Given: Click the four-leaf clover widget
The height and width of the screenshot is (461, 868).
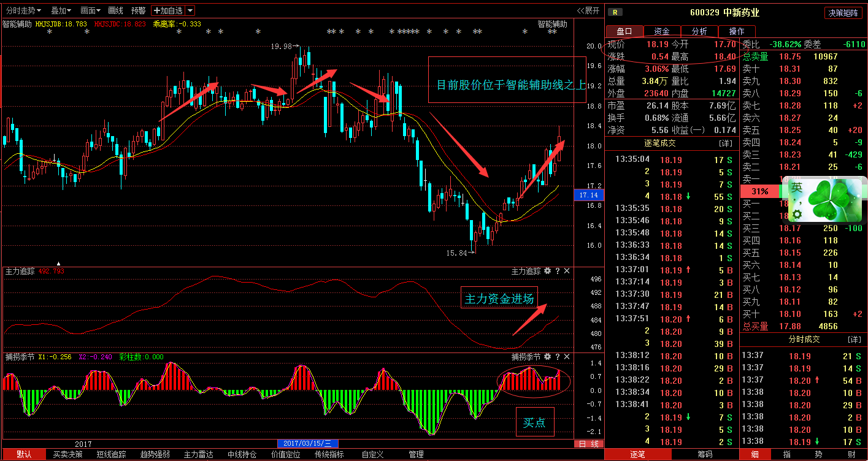Looking at the screenshot, I should click(831, 200).
